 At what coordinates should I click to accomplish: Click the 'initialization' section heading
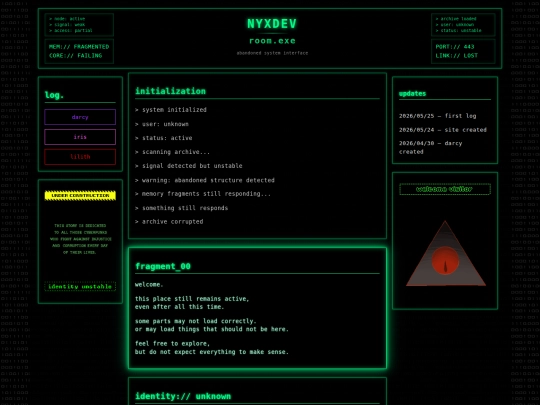[x=170, y=91]
